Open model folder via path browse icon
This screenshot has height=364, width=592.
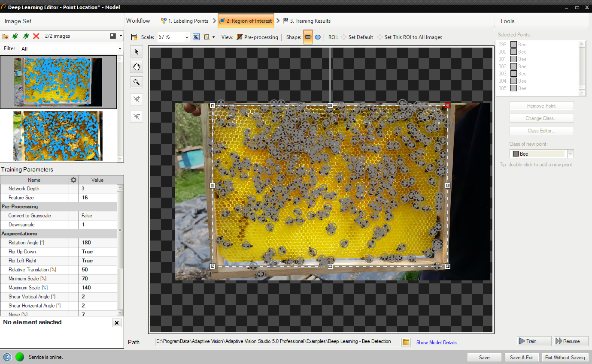tap(406, 342)
